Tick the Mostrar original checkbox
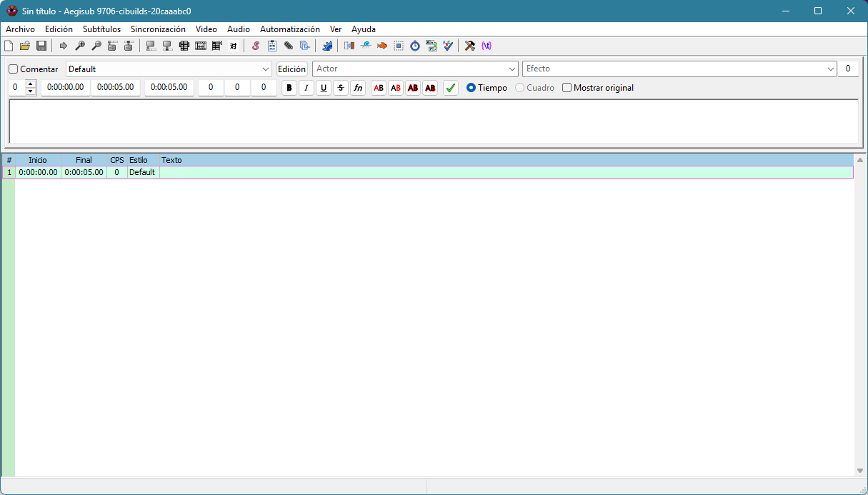The width and height of the screenshot is (868, 495). (567, 88)
